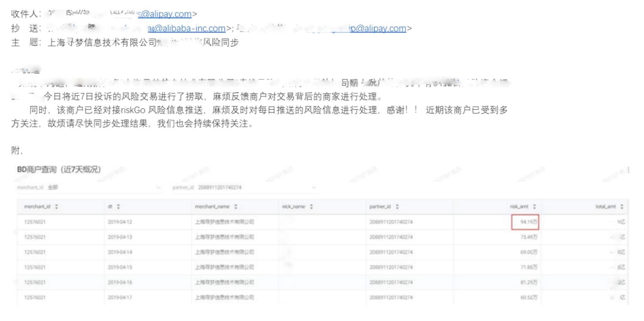Sort the table by dt column

118,207
